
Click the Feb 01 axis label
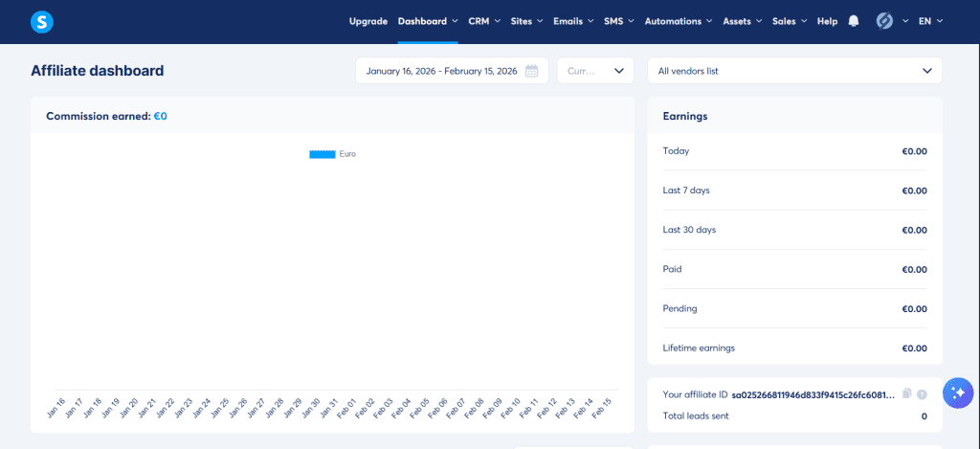pos(346,409)
